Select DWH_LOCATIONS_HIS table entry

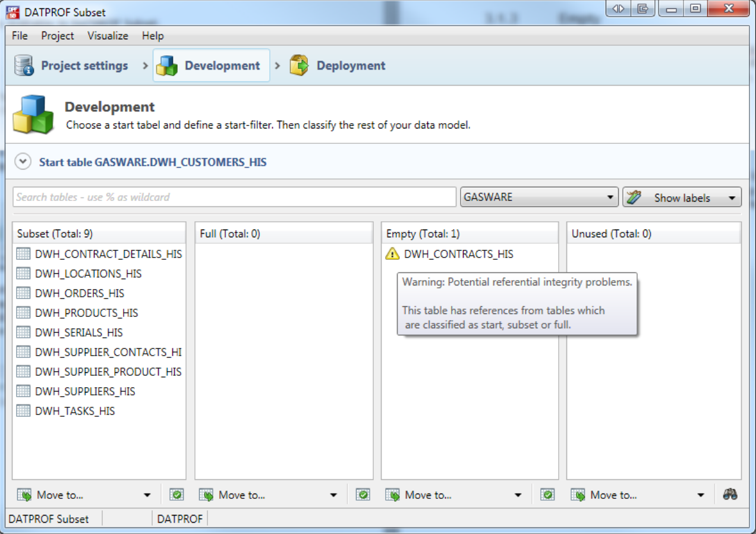[88, 274]
